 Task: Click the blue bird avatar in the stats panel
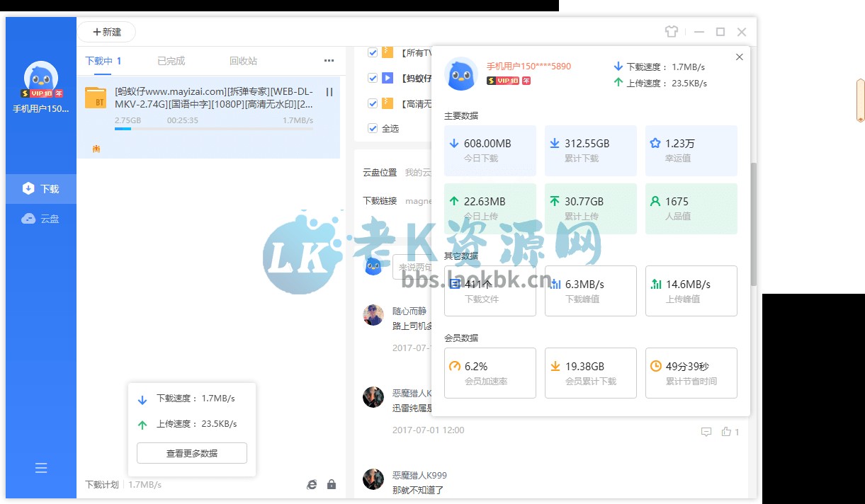(461, 74)
